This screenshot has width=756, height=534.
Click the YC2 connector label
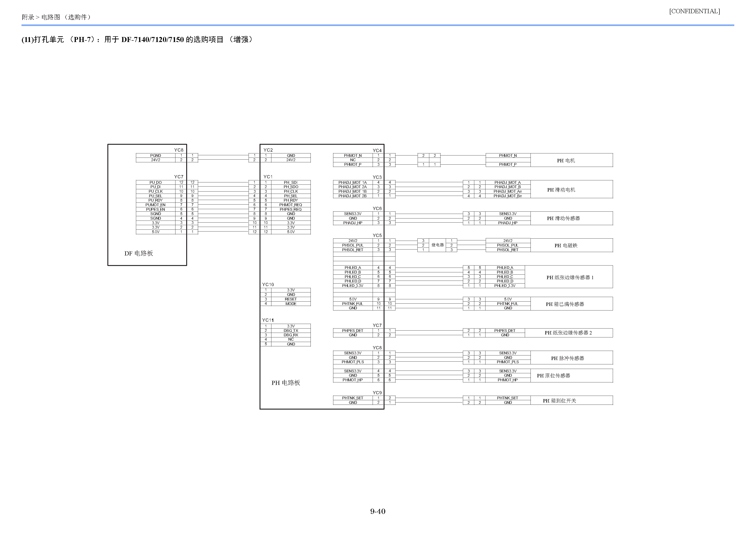pyautogui.click(x=268, y=150)
